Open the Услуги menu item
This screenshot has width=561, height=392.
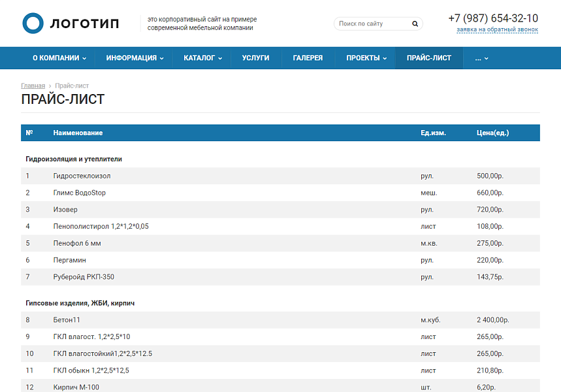pos(255,58)
